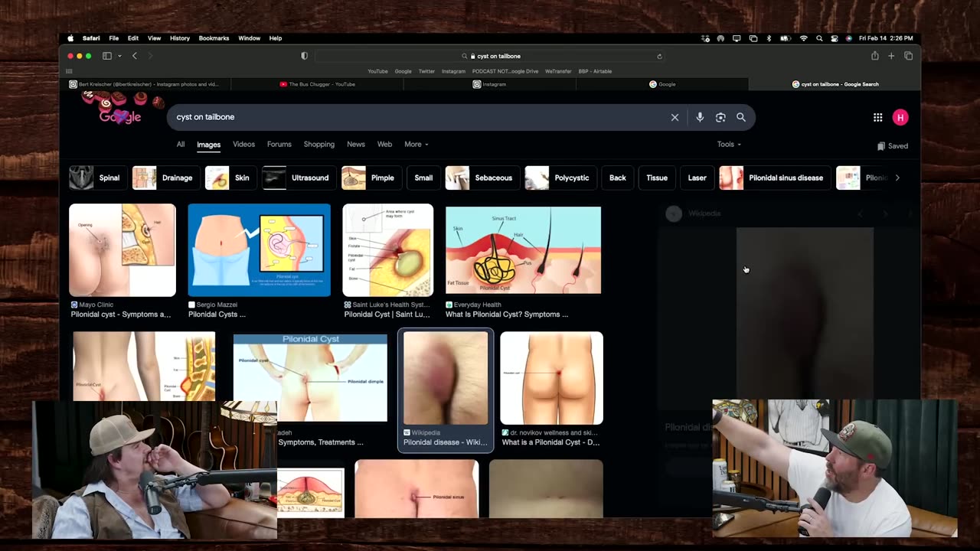Open a new tab with the plus icon

coord(891,56)
